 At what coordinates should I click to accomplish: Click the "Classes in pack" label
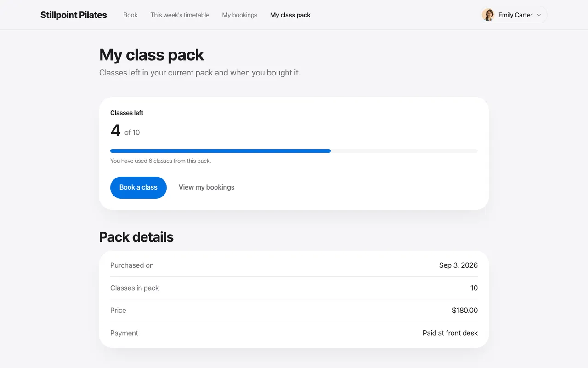(x=135, y=288)
